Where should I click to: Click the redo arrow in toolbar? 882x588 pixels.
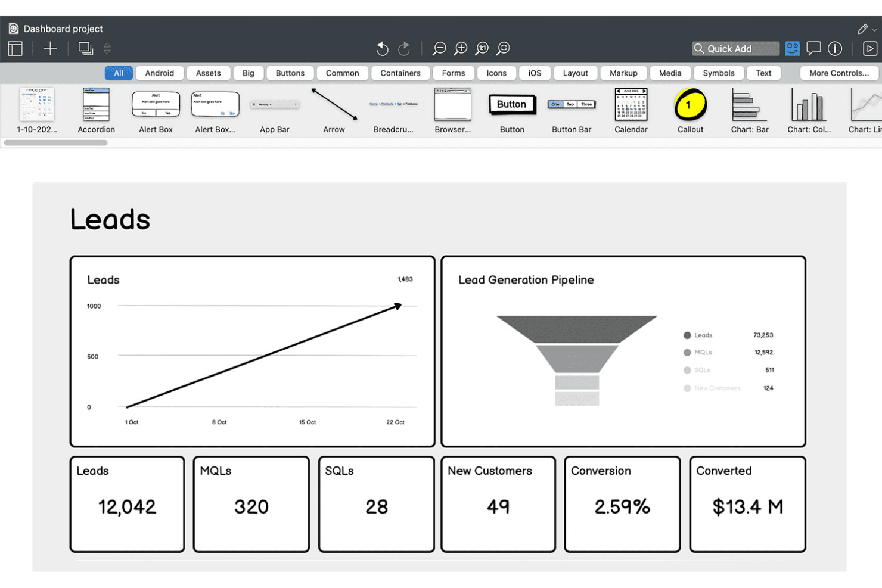(x=404, y=49)
